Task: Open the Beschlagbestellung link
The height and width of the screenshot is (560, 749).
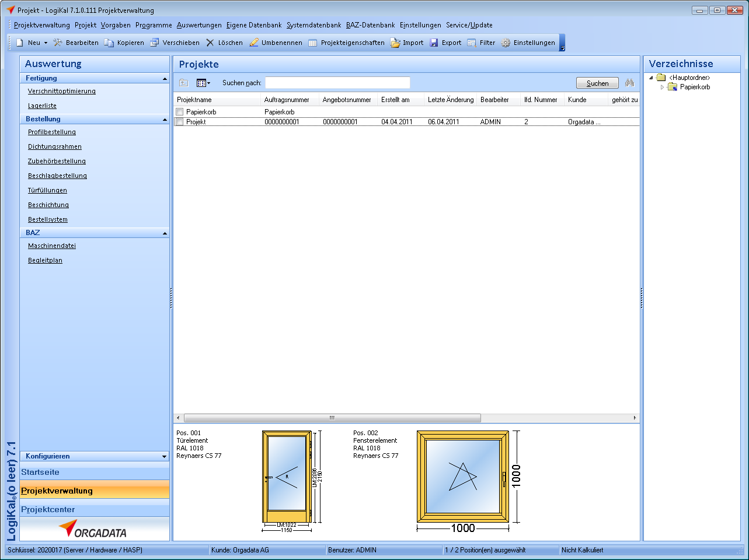Action: [x=57, y=176]
